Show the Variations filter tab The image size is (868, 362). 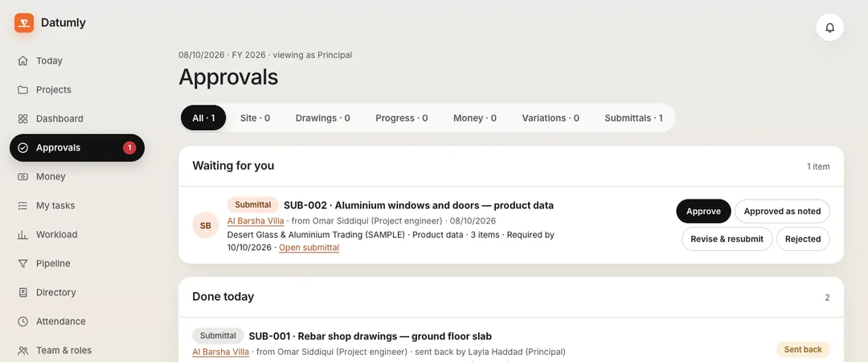(551, 118)
